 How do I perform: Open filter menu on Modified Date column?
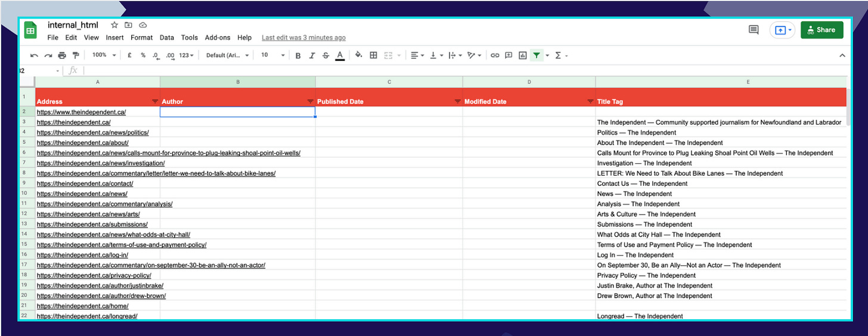pos(590,101)
